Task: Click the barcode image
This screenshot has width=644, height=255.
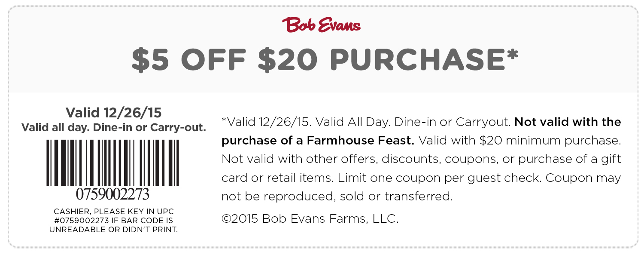Action: [113, 162]
